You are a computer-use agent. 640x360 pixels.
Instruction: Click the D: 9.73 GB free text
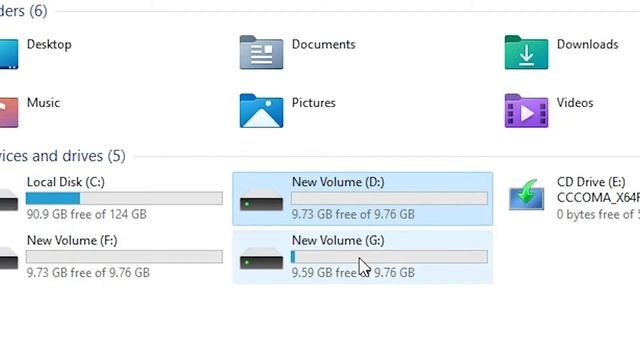[x=353, y=214]
